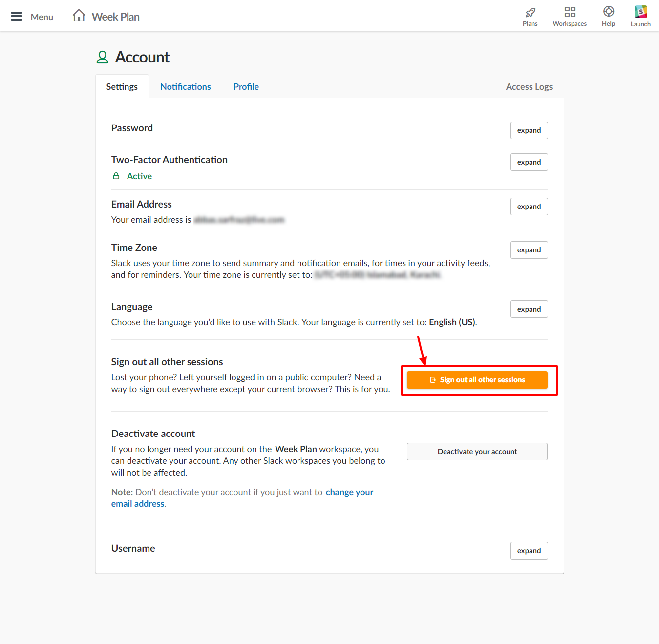Expand Two-Factor Authentication settings

coord(529,162)
